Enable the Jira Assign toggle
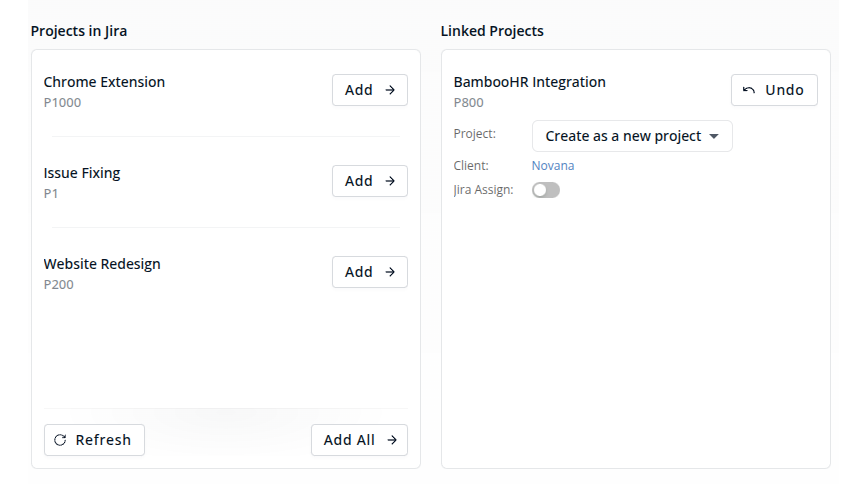This screenshot has width=868, height=484. coord(546,190)
